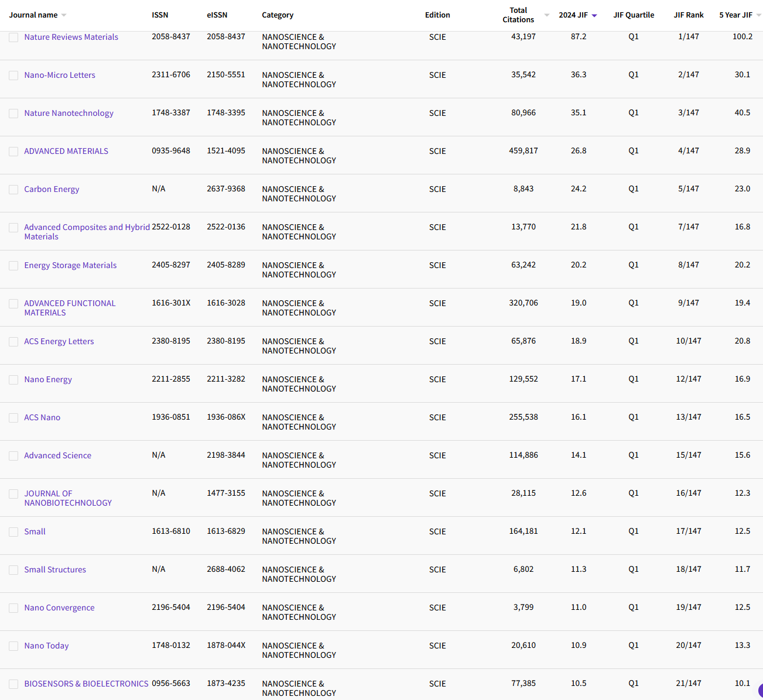Check the ACS Nano row checkbox
The height and width of the screenshot is (700, 763).
13,418
